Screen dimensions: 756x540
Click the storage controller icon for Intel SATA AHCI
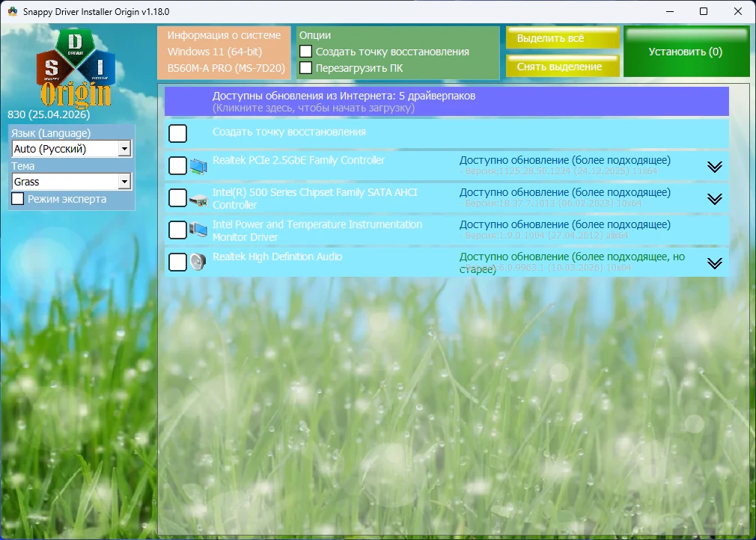click(x=198, y=200)
